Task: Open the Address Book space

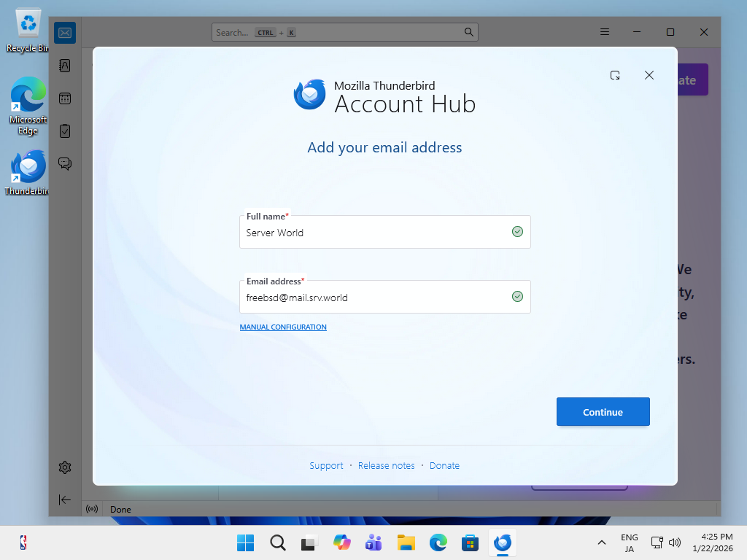Action: 65,65
